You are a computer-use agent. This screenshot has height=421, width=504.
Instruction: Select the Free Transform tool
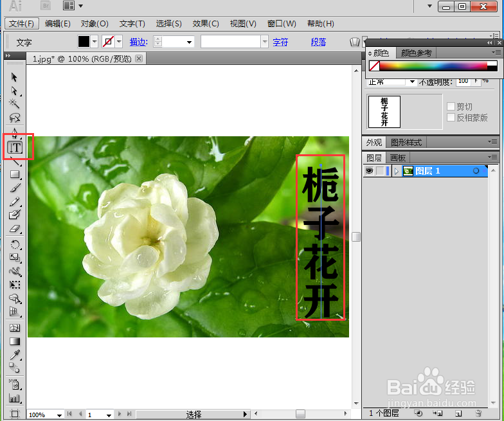point(15,285)
